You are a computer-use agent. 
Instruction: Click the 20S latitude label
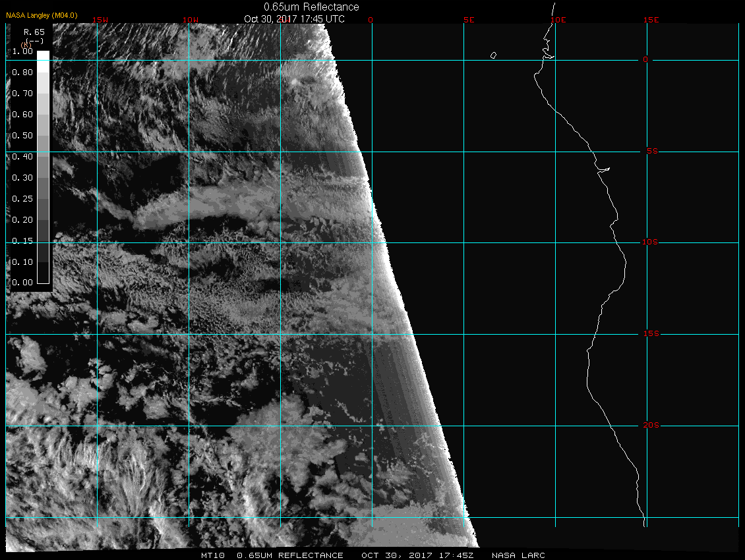click(x=651, y=425)
